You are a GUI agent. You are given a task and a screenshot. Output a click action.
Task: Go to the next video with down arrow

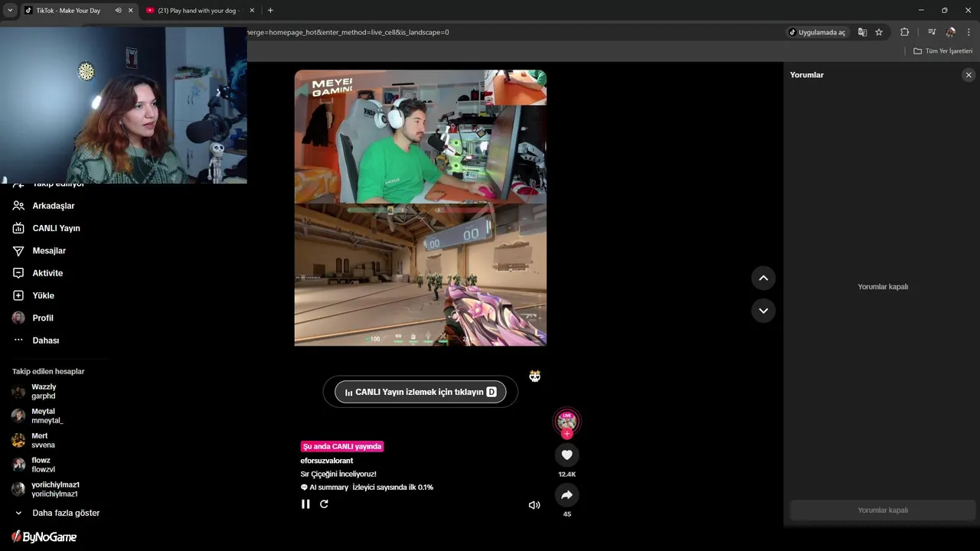763,311
